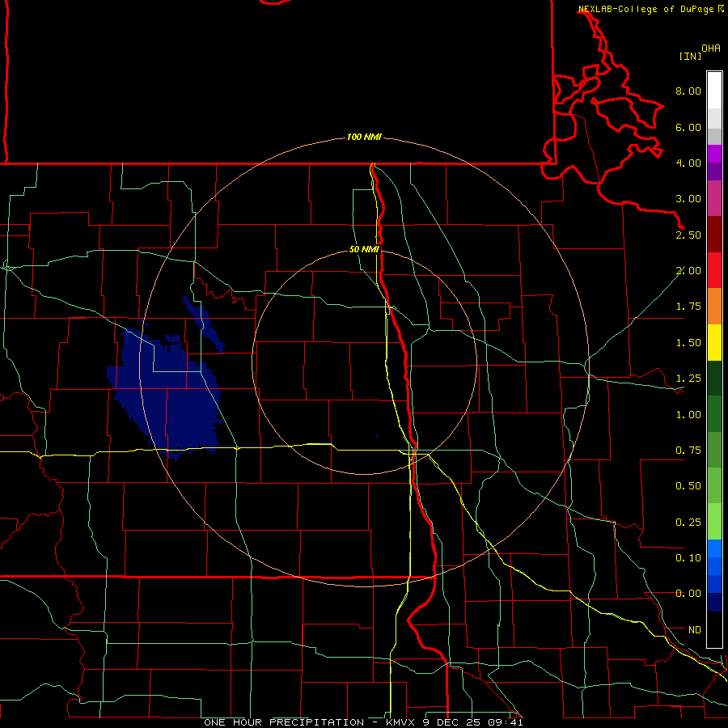728x728 pixels.
Task: Click the [IN] units label
Action: (x=690, y=56)
